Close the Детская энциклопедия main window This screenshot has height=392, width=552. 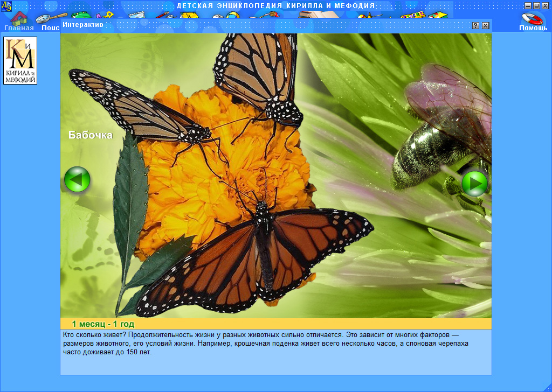click(x=545, y=5)
